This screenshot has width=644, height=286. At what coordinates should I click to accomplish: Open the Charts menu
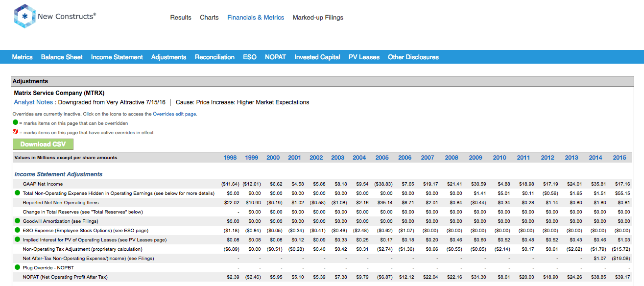coord(209,18)
